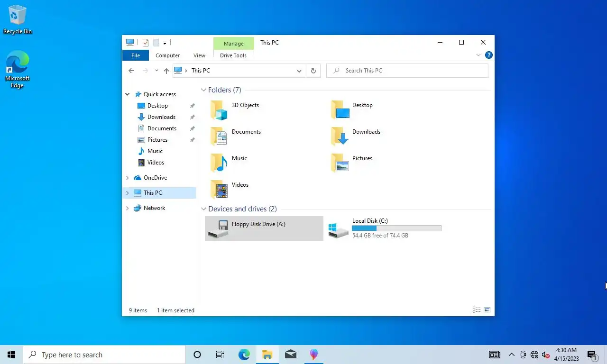Open the address bar history dropdown
This screenshot has width=607, height=364.
(x=299, y=71)
